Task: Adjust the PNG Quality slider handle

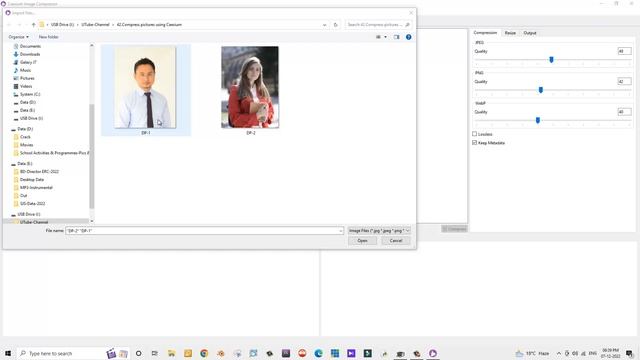Action: [x=540, y=90]
